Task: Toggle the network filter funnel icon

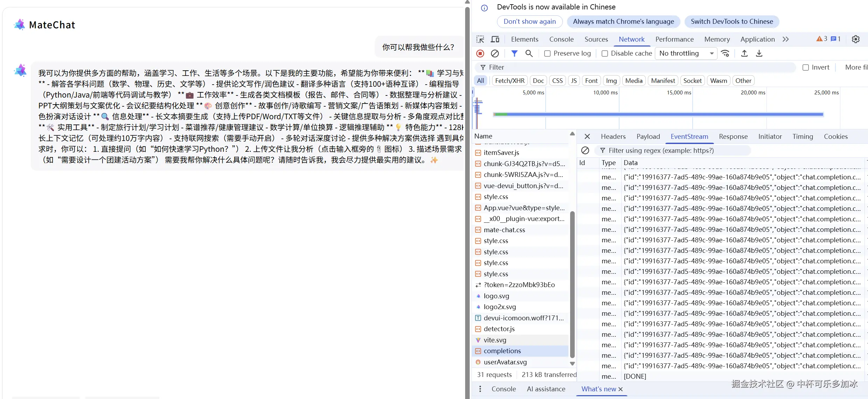Action: point(514,54)
